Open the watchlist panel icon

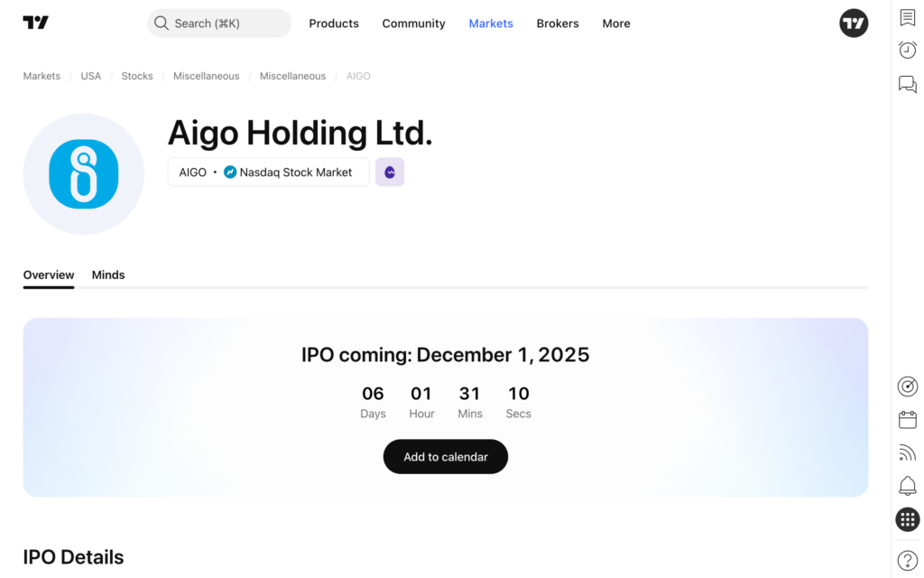(908, 18)
